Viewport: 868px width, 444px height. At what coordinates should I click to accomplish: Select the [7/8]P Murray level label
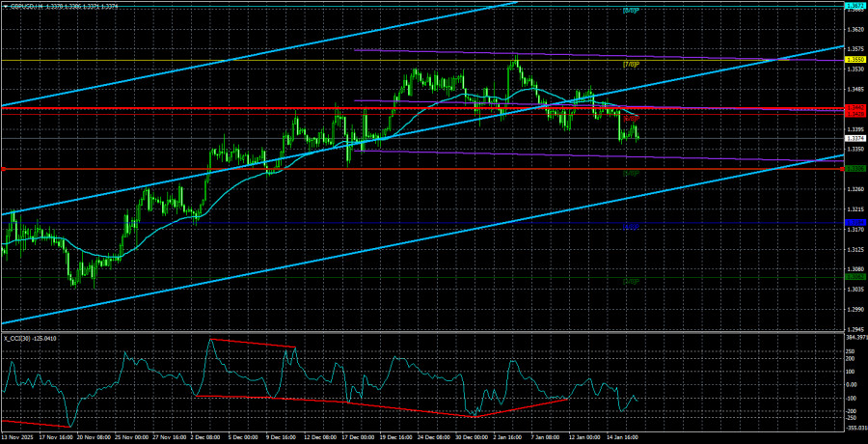(x=630, y=65)
